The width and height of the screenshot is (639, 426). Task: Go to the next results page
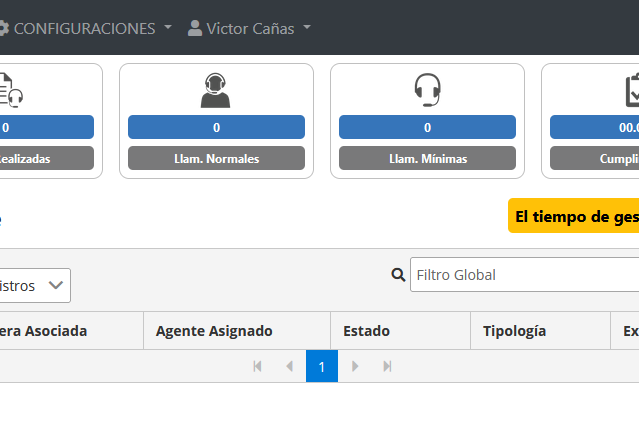pos(354,367)
